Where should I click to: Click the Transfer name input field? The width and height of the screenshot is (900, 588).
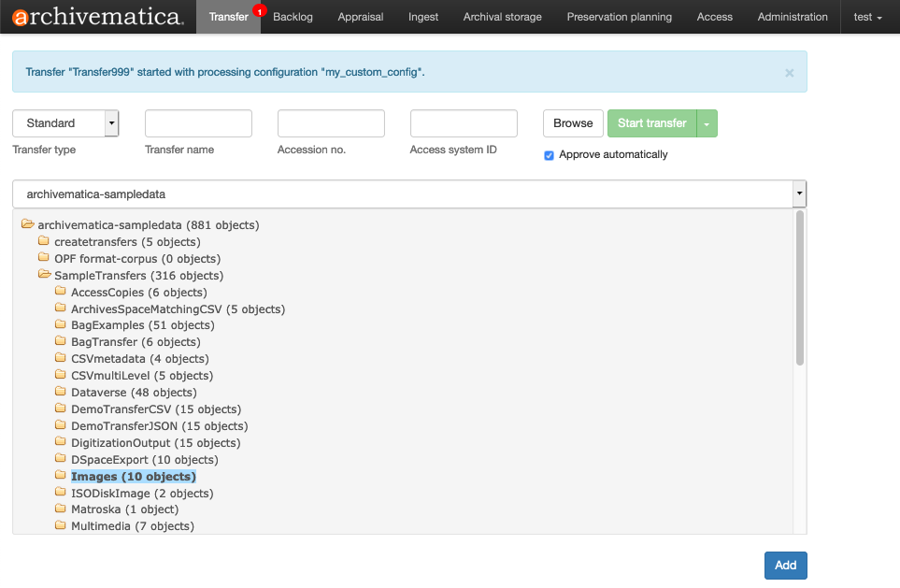(x=197, y=122)
